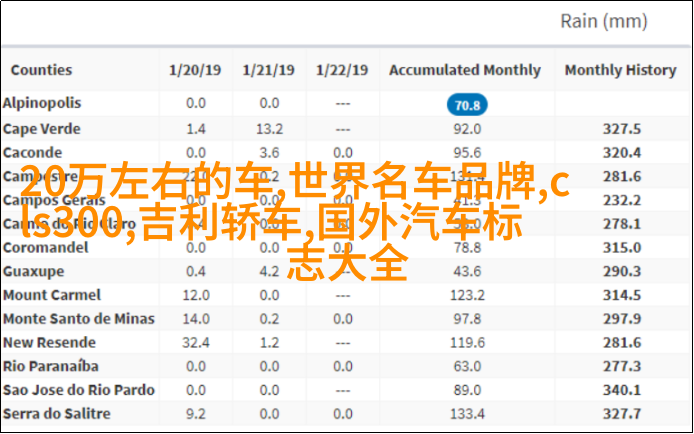Select the highlighted 70.8 badge for Alpinopolis
Image resolution: width=694 pixels, height=434 pixels.
467,105
